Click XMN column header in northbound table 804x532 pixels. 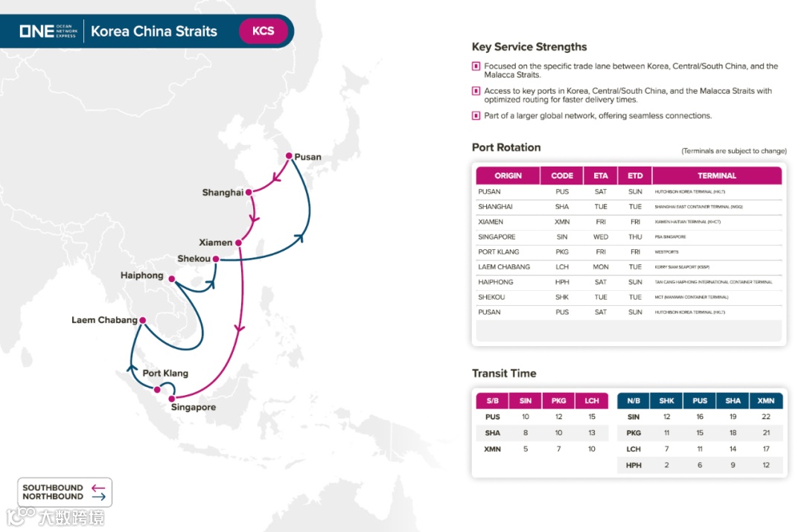point(766,401)
